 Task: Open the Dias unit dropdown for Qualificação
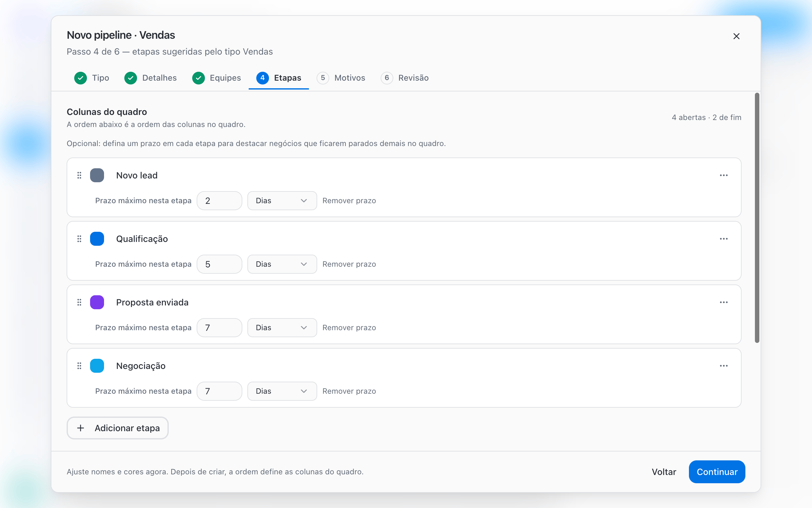282,264
